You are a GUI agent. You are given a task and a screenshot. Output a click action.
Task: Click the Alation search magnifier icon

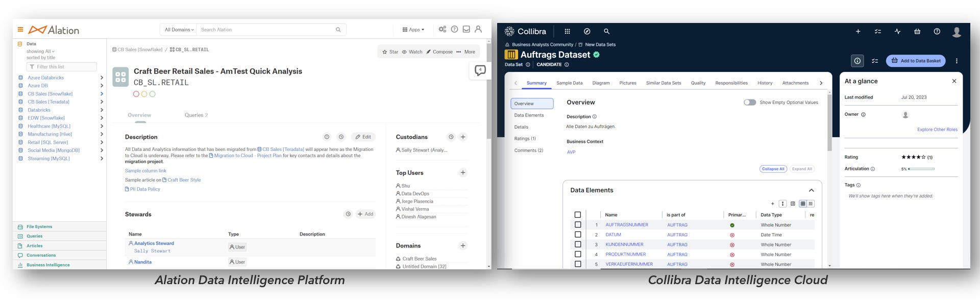coord(338,30)
